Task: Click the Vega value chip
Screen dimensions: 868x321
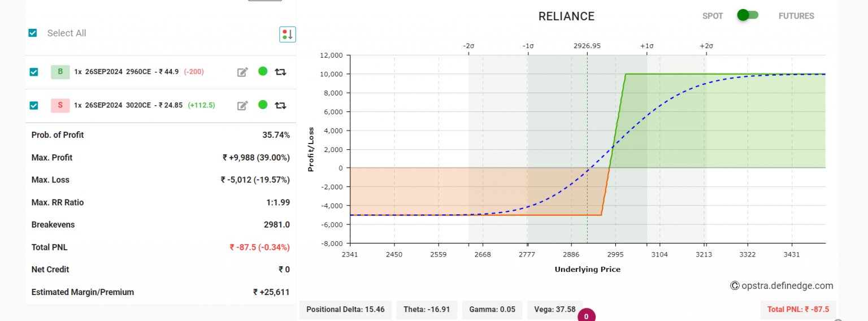Action: [554, 310]
